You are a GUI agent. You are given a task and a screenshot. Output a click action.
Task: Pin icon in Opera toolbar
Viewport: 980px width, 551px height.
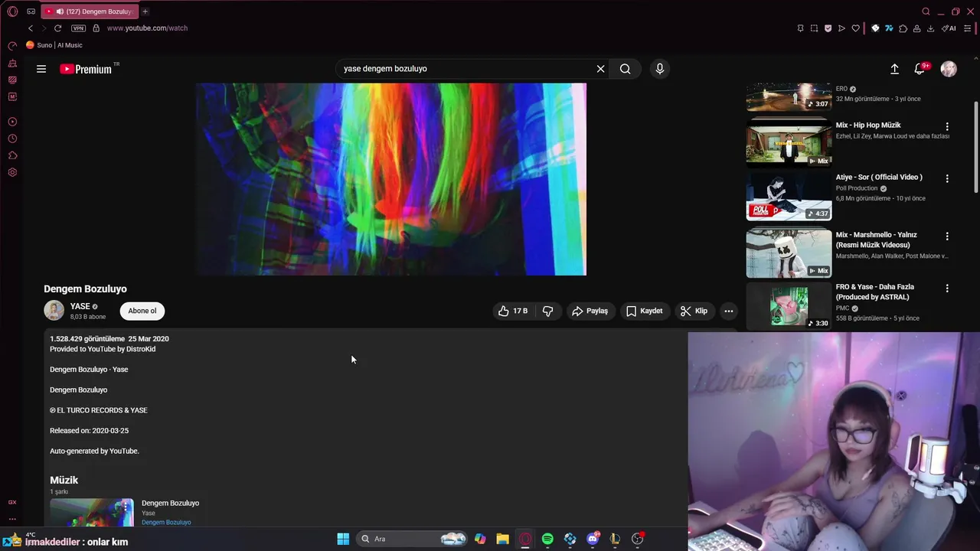pos(800,28)
